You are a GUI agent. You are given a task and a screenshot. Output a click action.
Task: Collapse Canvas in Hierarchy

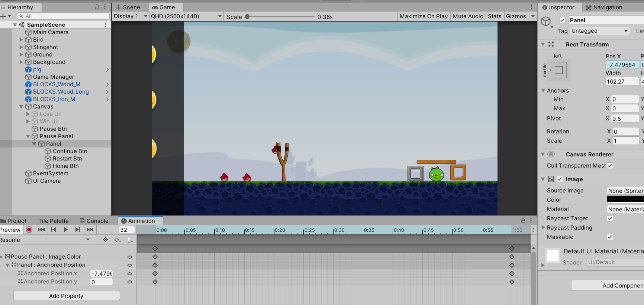21,107
